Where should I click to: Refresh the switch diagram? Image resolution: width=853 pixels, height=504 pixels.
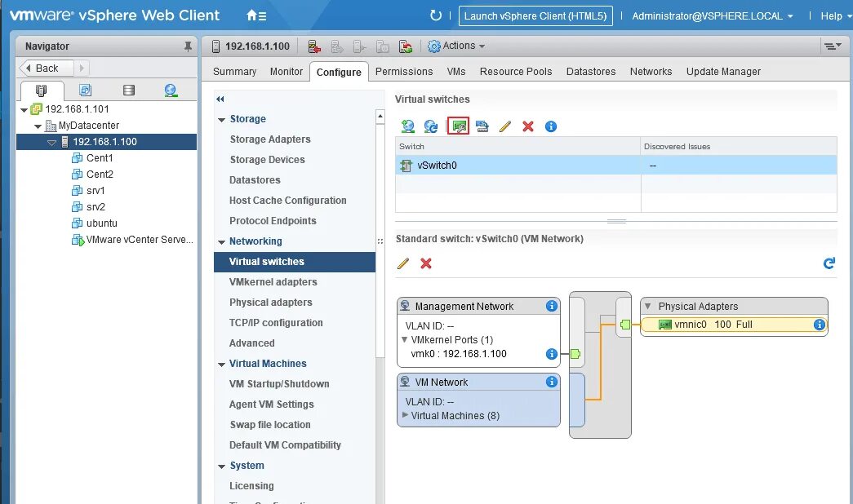[x=829, y=263]
